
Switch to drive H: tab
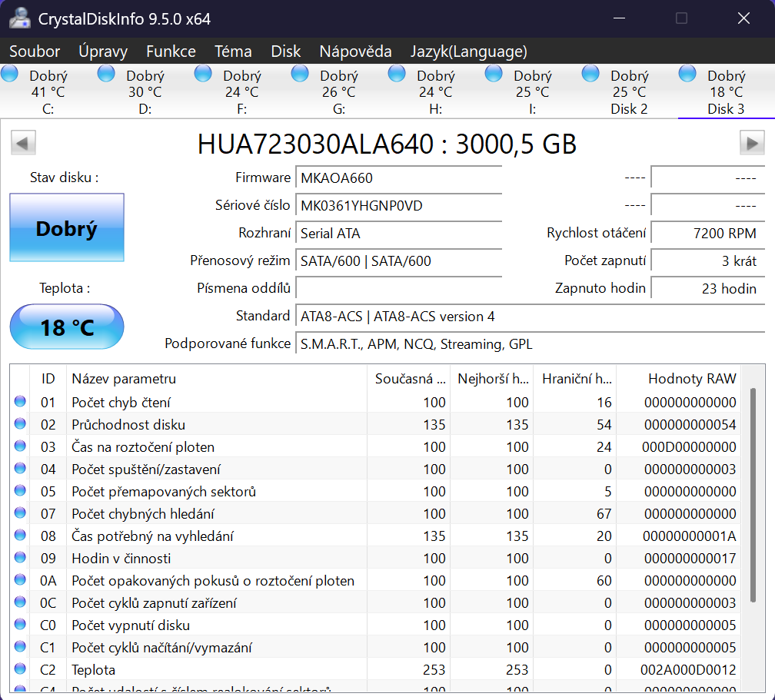pyautogui.click(x=435, y=108)
